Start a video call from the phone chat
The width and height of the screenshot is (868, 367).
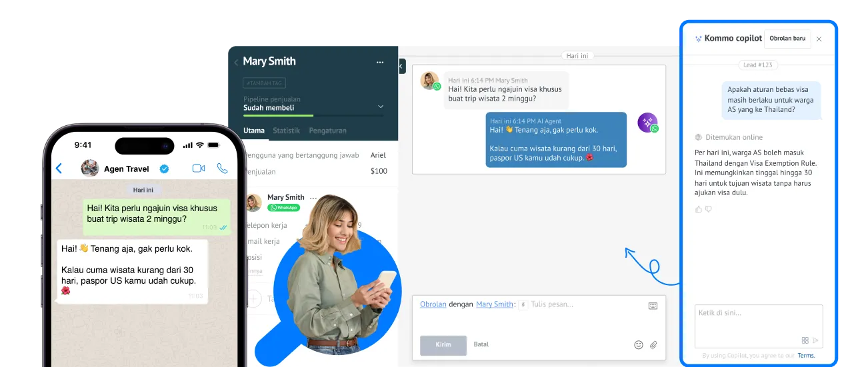point(199,169)
